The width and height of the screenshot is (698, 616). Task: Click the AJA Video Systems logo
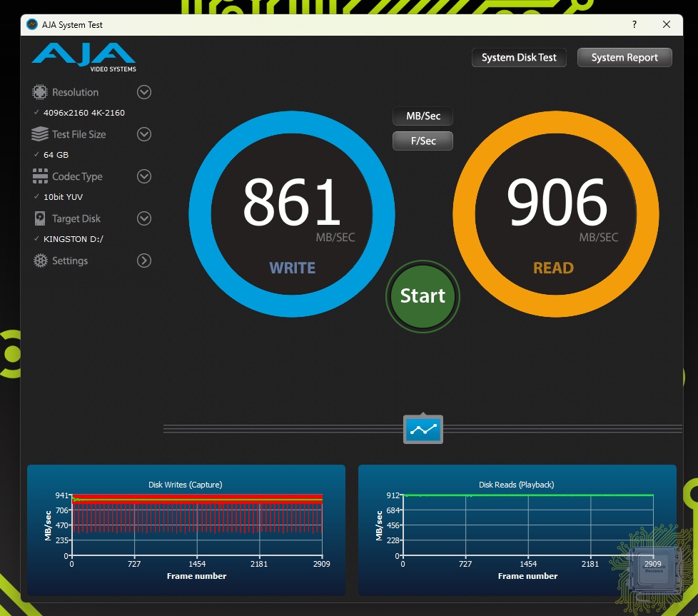[x=84, y=57]
